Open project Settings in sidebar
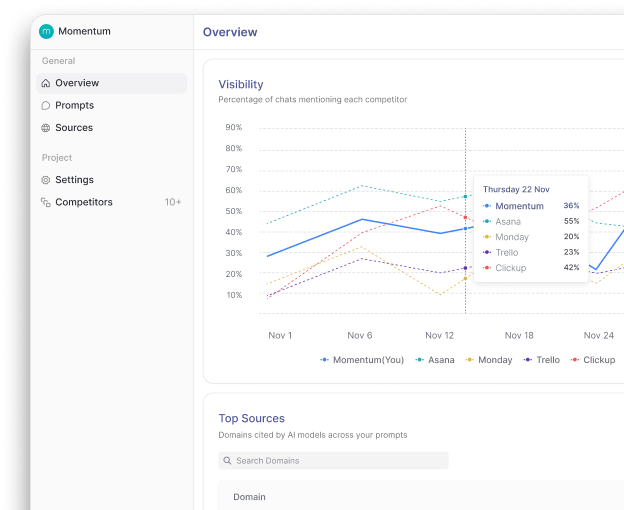Image resolution: width=624 pixels, height=510 pixels. (x=111, y=180)
